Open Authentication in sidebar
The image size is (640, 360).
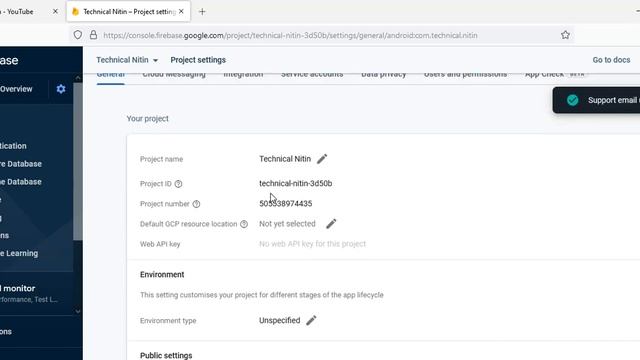[13, 146]
